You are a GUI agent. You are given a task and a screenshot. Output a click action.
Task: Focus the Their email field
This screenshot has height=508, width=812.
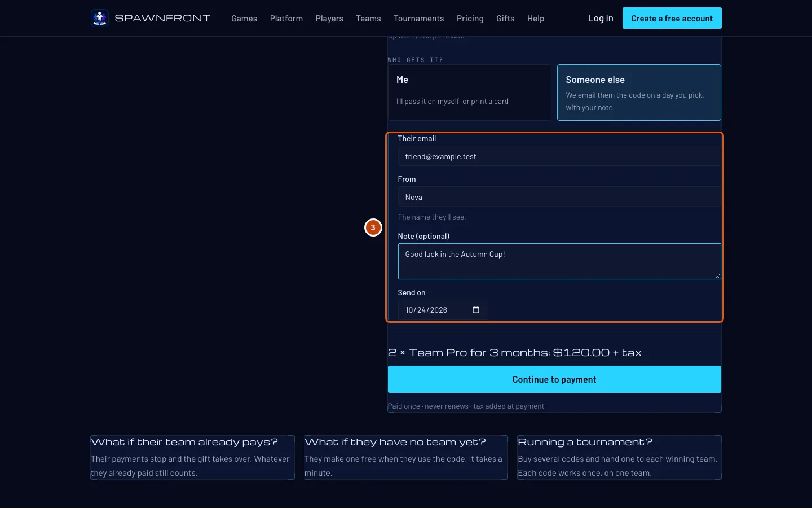(x=559, y=156)
